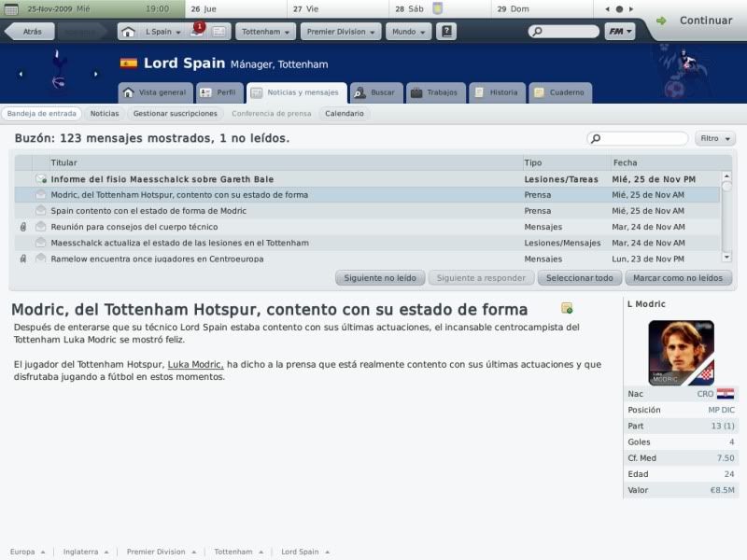
Task: Open message Informe del fisio Maesschalck sobre Gareth Bale
Action: pos(367,179)
